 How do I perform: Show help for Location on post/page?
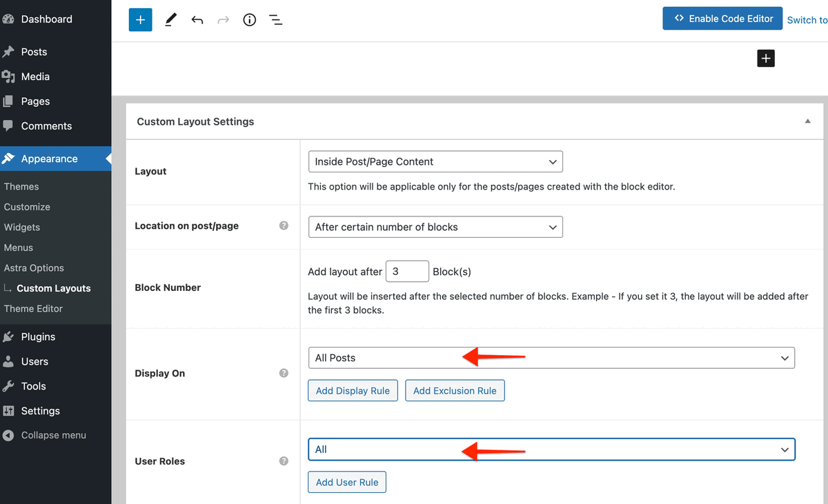click(x=284, y=225)
